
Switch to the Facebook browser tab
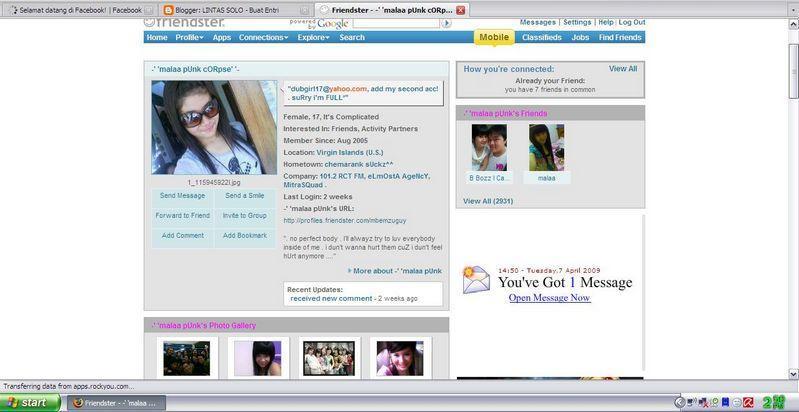(x=82, y=10)
